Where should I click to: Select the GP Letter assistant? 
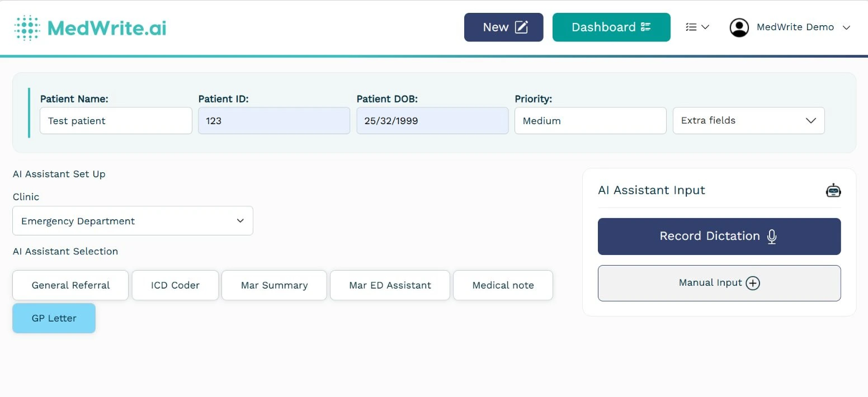tap(54, 318)
